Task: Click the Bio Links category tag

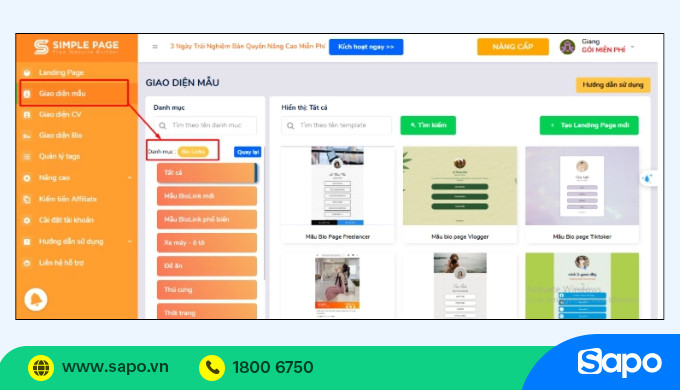Action: coord(193,152)
